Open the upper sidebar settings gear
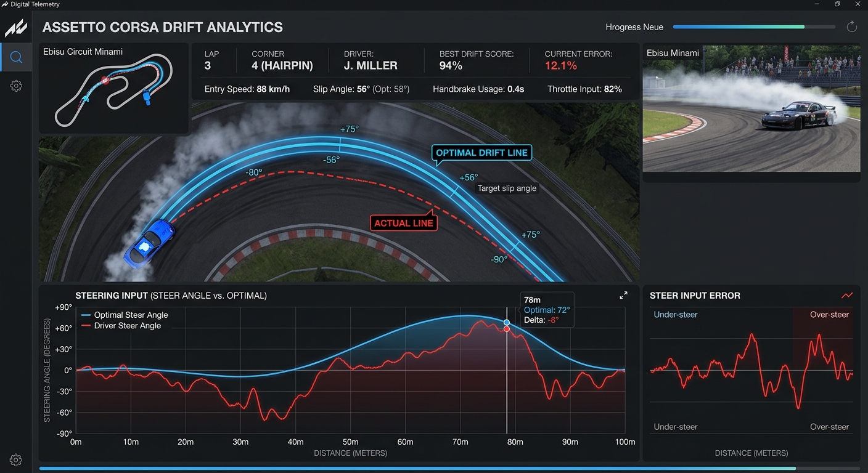 (17, 86)
